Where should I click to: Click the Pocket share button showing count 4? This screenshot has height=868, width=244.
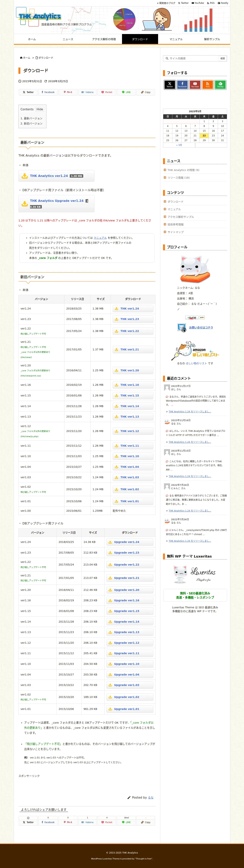[x=107, y=822]
